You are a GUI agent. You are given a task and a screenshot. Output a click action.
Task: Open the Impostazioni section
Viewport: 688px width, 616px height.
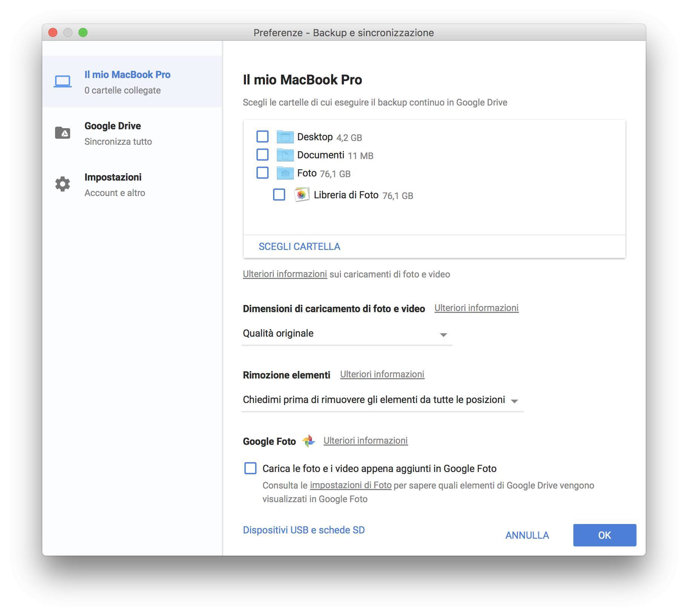tap(132, 184)
